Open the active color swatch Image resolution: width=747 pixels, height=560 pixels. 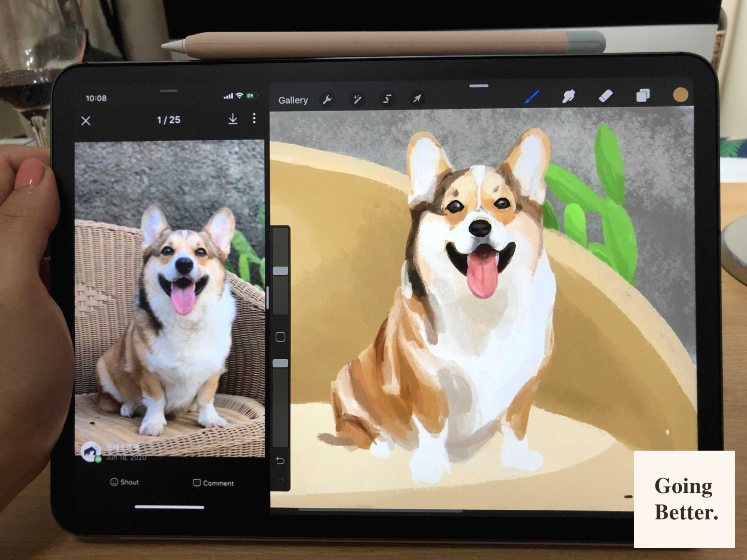point(680,95)
